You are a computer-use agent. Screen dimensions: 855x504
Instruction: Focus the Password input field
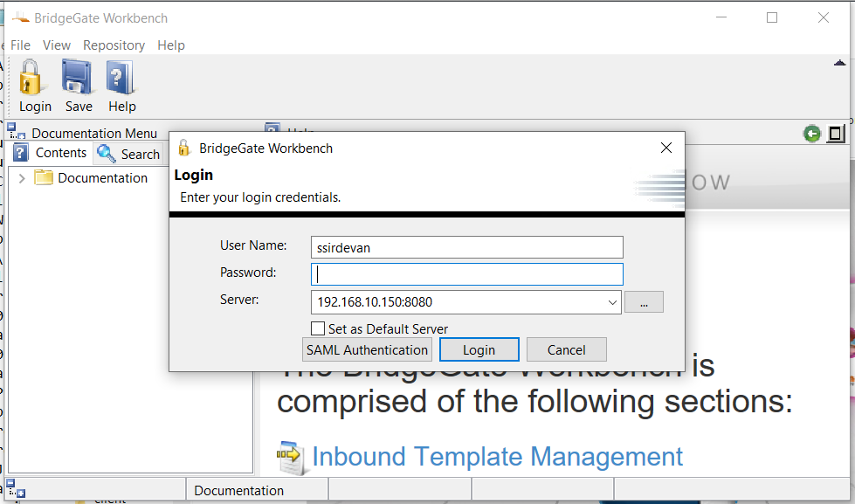pyautogui.click(x=466, y=274)
